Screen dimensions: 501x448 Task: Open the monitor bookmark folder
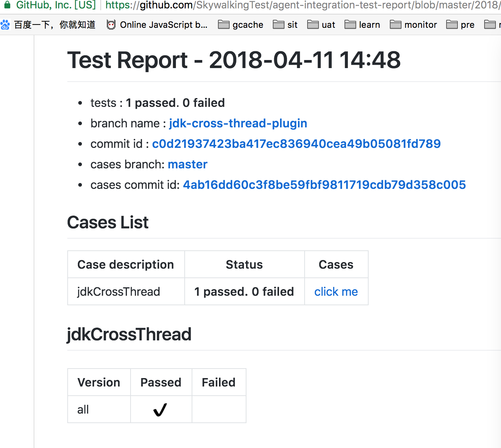tap(413, 25)
